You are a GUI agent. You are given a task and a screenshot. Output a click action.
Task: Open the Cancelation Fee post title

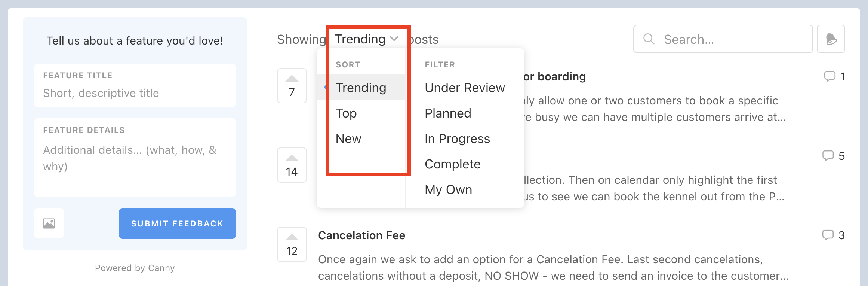click(361, 235)
